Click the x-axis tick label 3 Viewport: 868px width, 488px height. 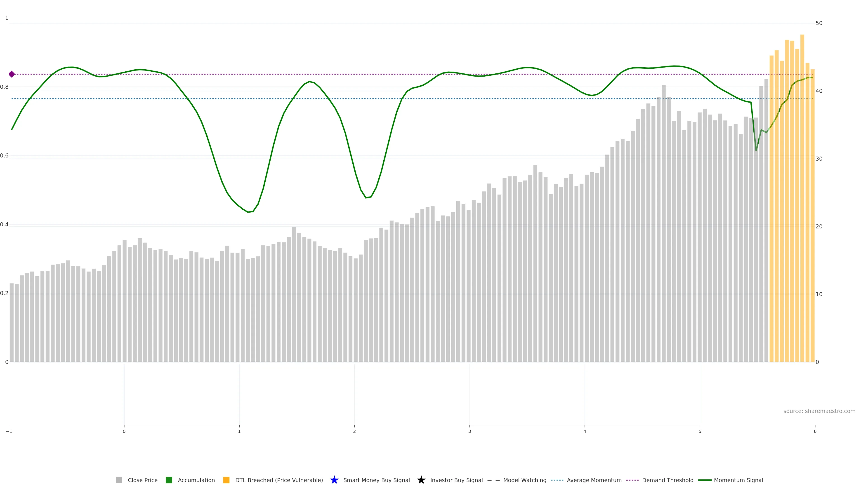[469, 432]
